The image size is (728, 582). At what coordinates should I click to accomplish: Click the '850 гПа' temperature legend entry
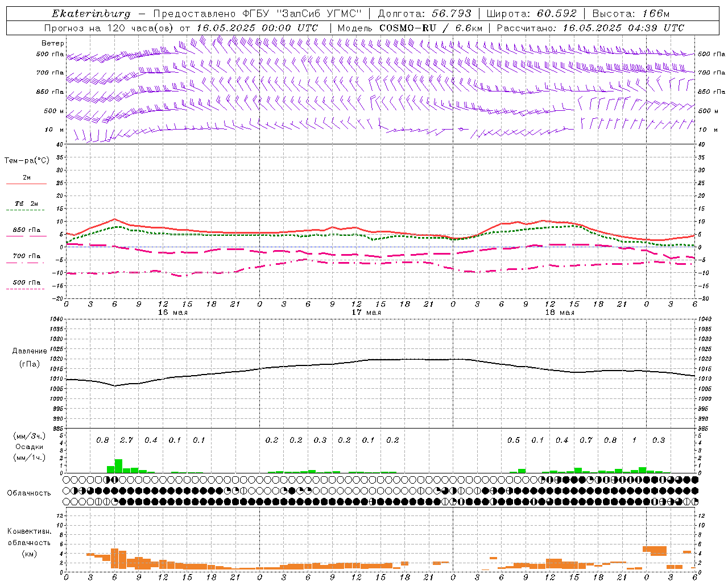(27, 230)
